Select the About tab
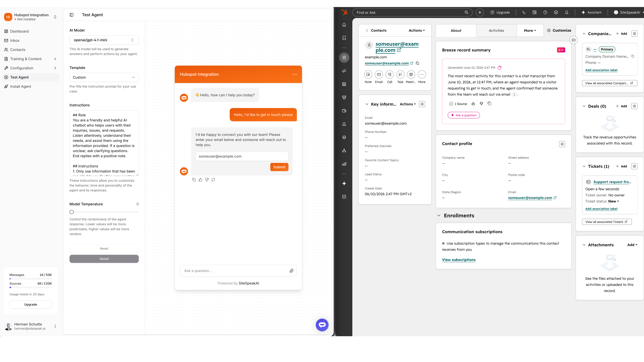Viewport: 644px width, 362px height. pyautogui.click(x=456, y=31)
